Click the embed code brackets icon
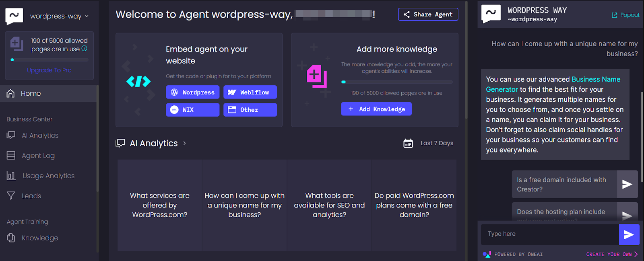The height and width of the screenshot is (261, 644). pos(138,82)
